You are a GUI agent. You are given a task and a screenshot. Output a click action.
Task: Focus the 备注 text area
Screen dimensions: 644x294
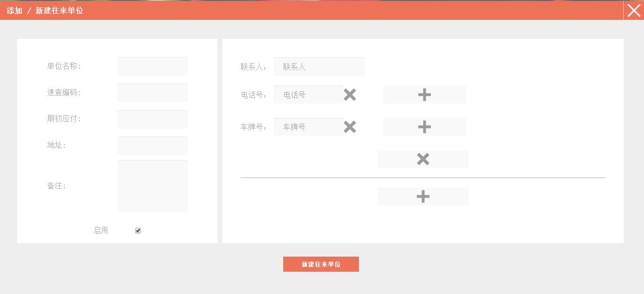[x=152, y=186]
